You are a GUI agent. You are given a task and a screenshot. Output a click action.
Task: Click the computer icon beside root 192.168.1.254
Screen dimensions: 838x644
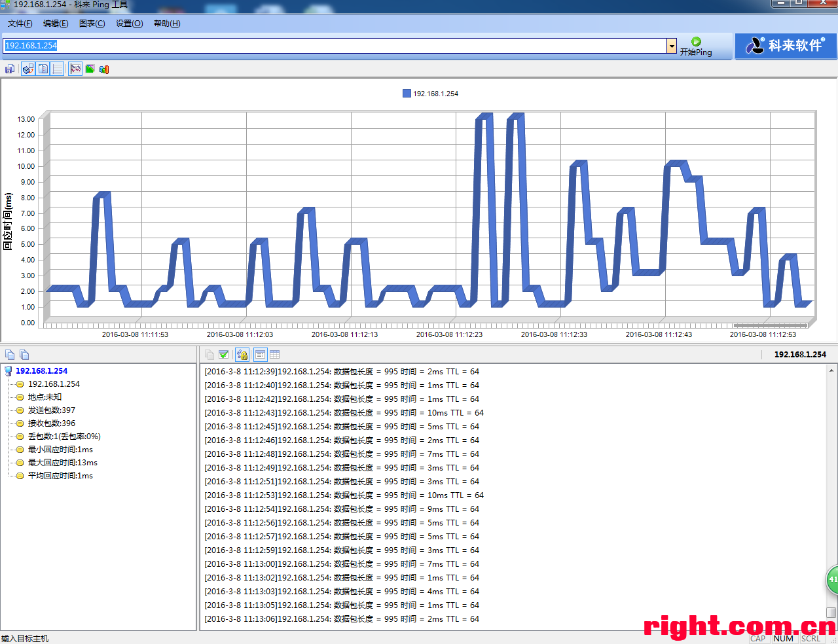pyautogui.click(x=9, y=371)
